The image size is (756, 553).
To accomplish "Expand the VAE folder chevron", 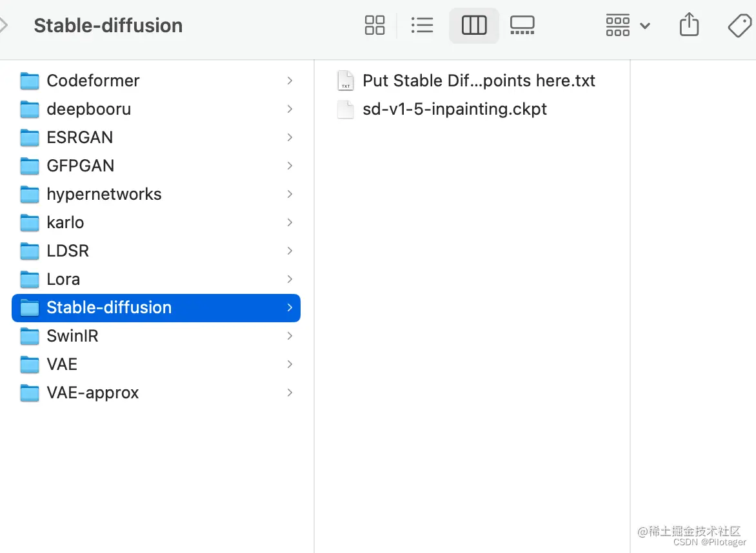I will tap(289, 364).
